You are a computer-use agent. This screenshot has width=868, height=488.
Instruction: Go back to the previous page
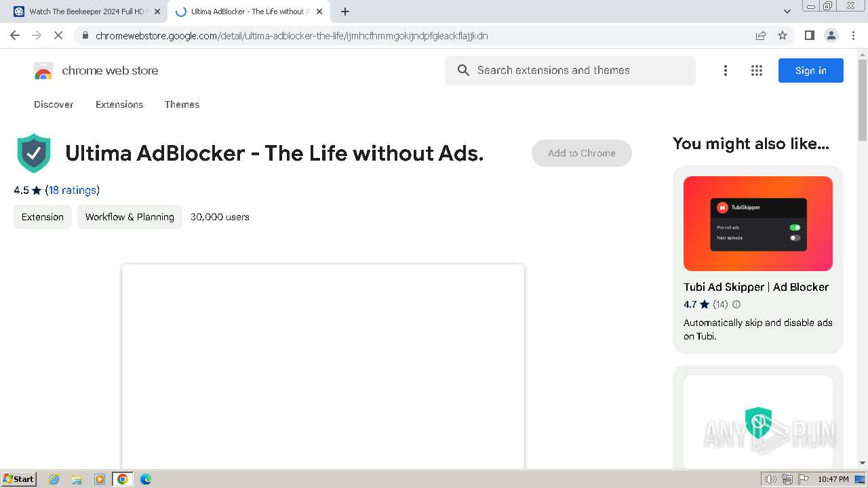pos(15,35)
